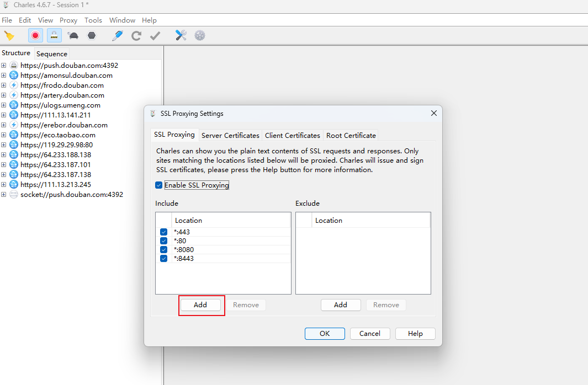Click the Exclude Location column header
The width and height of the screenshot is (588, 385).
[371, 220]
